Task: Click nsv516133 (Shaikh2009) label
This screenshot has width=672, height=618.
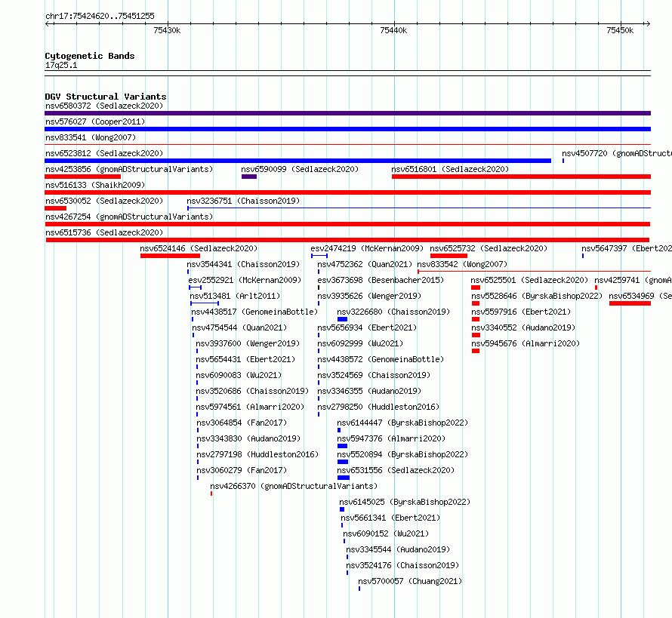Action: pyautogui.click(x=95, y=185)
